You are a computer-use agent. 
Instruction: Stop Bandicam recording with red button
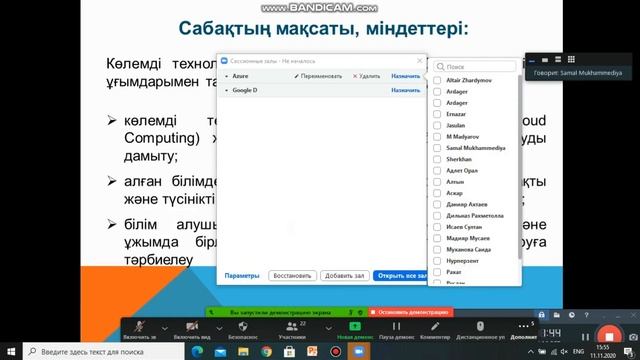coord(609,336)
